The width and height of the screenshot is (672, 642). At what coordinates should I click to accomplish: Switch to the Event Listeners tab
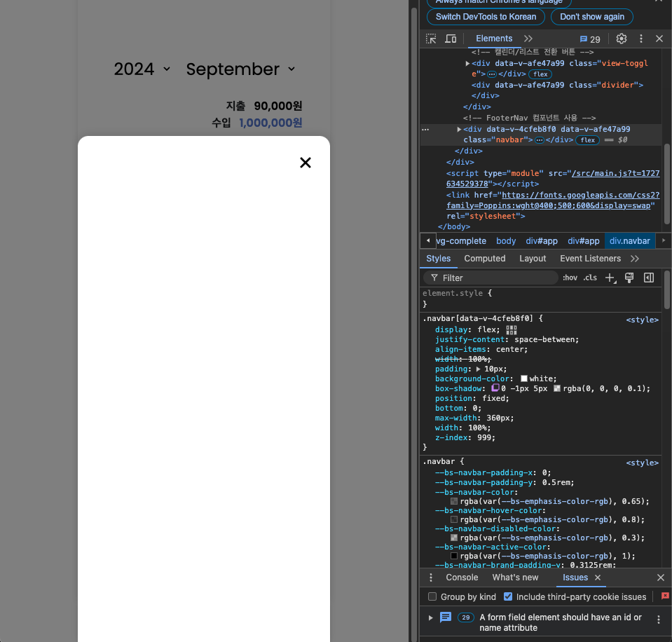pos(590,259)
